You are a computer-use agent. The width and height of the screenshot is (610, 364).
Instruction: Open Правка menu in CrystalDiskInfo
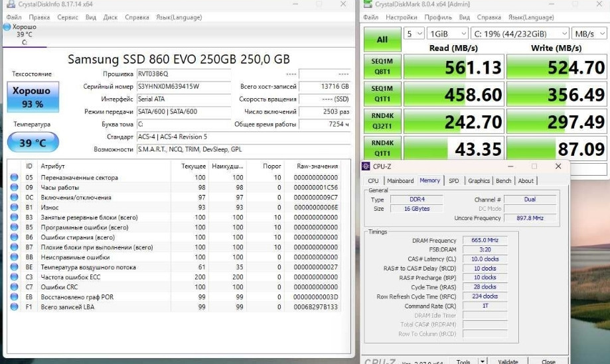pos(39,17)
